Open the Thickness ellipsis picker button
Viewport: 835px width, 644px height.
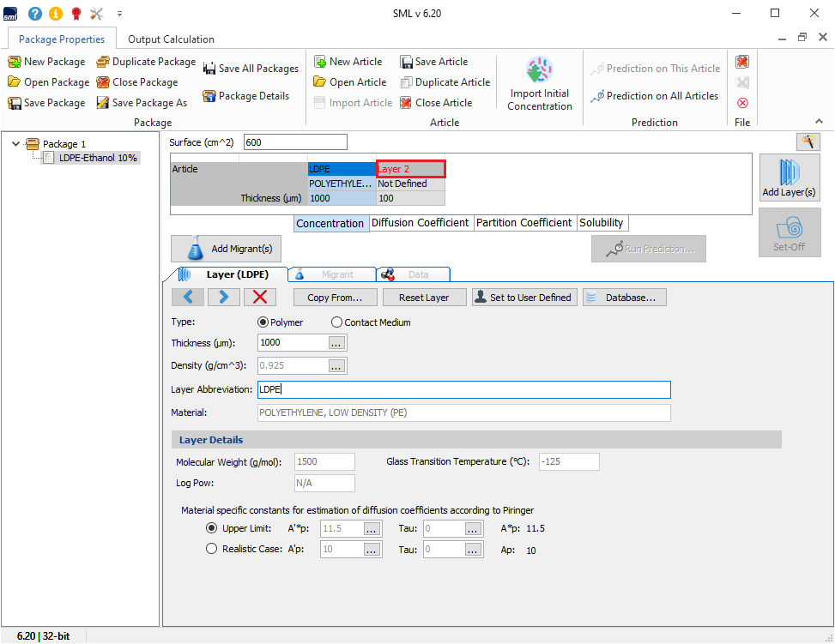pyautogui.click(x=337, y=343)
